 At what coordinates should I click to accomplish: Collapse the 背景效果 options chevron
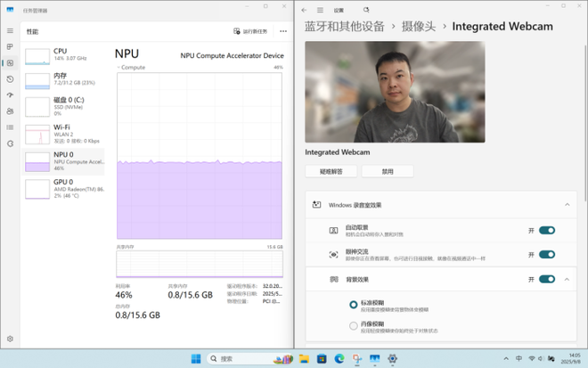pyautogui.click(x=568, y=279)
